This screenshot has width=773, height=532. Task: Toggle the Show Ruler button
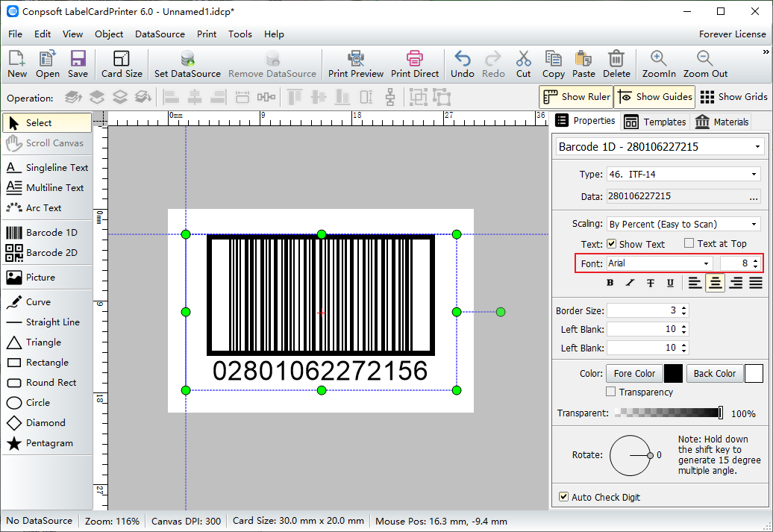point(576,97)
